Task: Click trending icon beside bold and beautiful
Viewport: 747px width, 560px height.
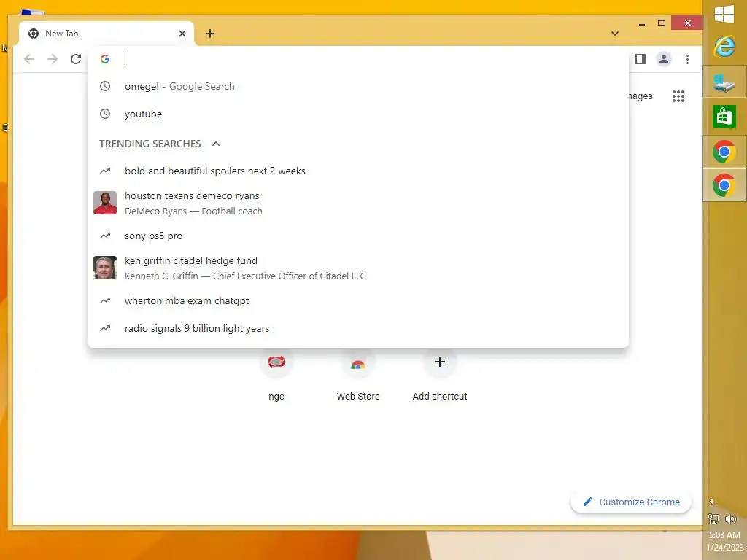Action: tap(105, 171)
